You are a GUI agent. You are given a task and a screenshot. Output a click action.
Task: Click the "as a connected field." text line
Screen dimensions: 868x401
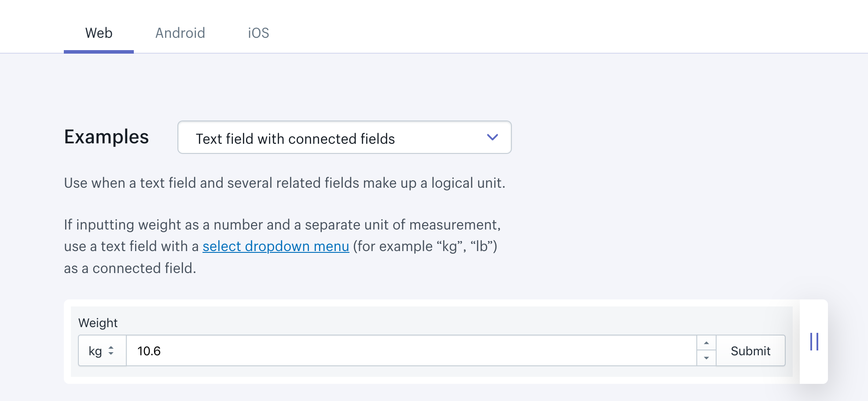coord(130,268)
